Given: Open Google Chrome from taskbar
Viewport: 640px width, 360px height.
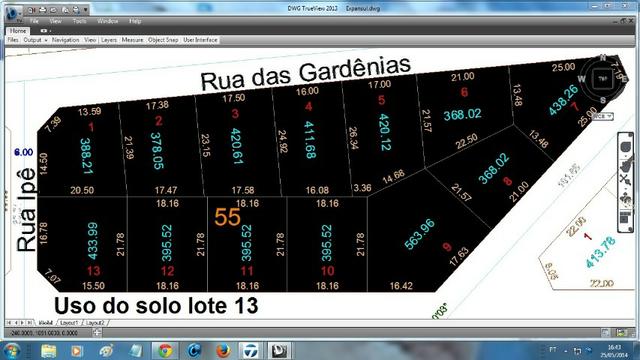Looking at the screenshot, I should click(x=165, y=351).
